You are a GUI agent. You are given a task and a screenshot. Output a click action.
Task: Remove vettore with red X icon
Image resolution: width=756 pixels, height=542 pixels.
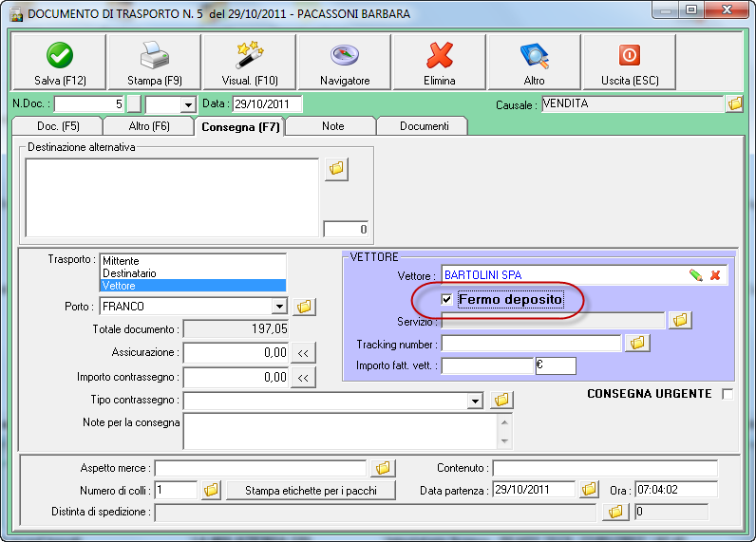(x=715, y=275)
